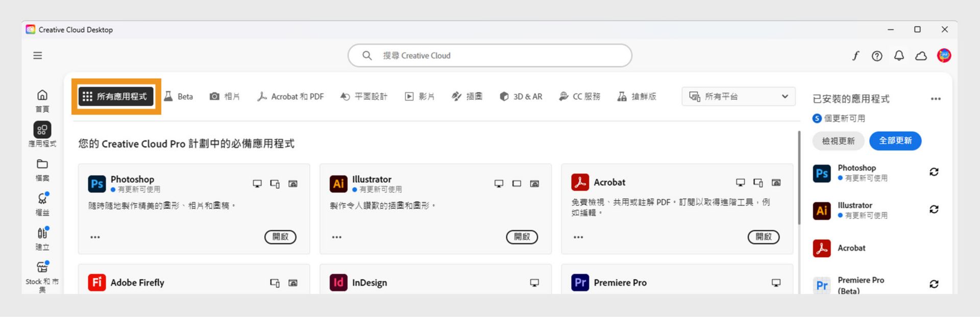Image resolution: width=980 pixels, height=317 pixels.
Task: Open the hamburger menu
Action: pos(38,56)
